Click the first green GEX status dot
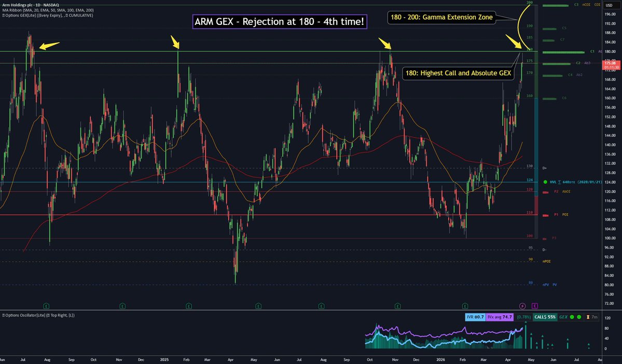Viewport: 622px width, 364px height. click(572, 317)
